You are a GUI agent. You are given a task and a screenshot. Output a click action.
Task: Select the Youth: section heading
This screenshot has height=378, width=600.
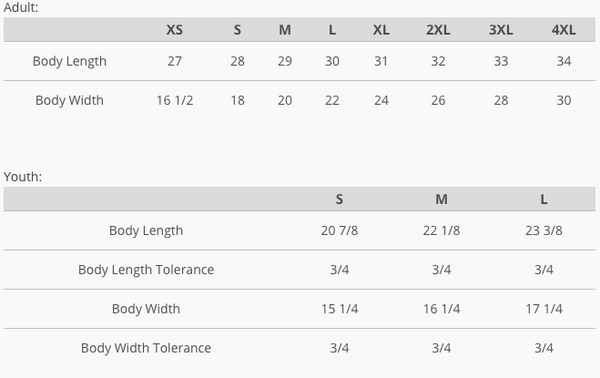tap(23, 177)
